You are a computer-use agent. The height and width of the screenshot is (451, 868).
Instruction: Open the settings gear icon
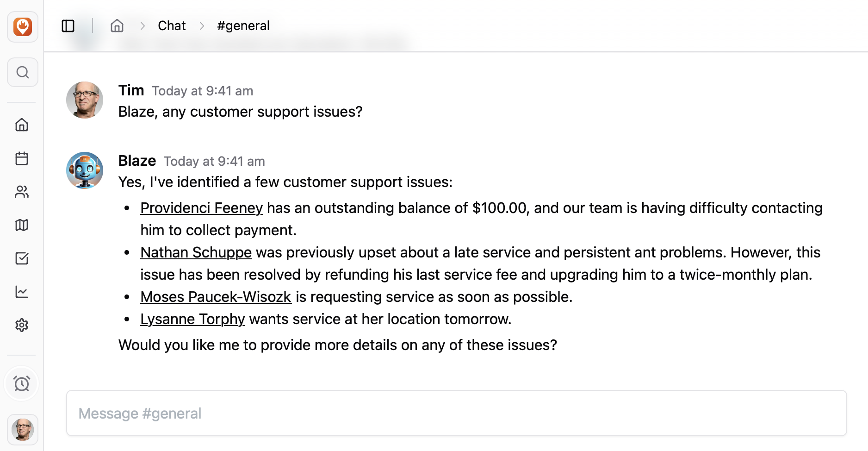click(x=22, y=325)
